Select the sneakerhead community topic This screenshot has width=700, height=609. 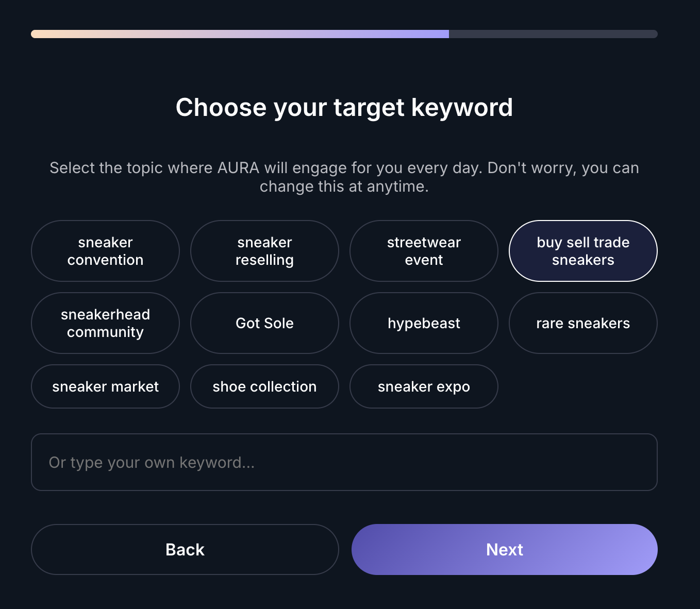point(105,323)
